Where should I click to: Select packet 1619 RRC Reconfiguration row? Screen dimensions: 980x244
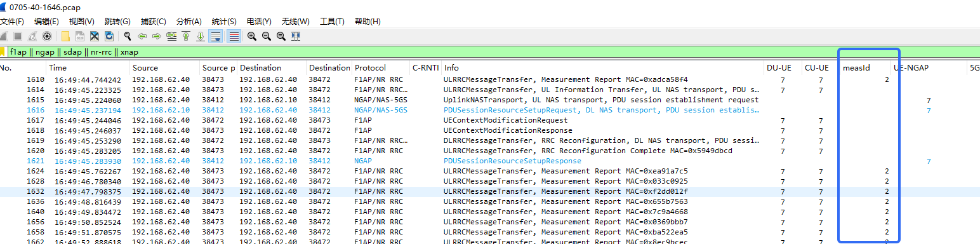click(x=490, y=141)
